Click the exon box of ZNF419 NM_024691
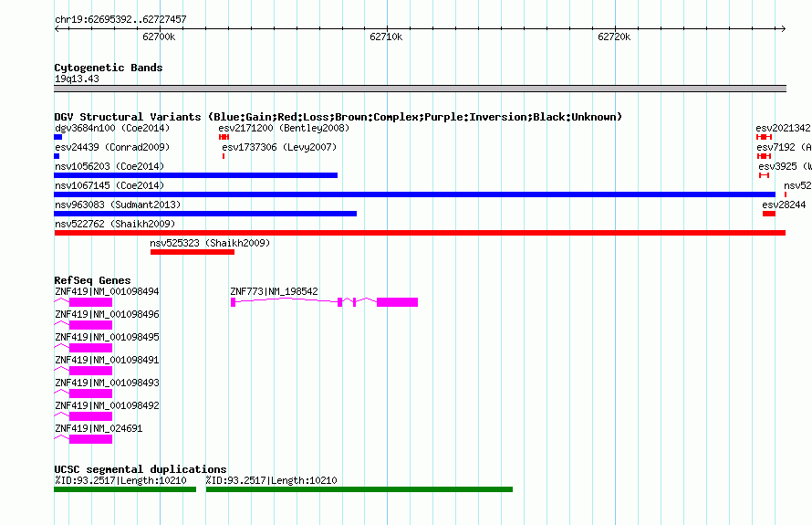812x525 pixels. (x=90, y=439)
